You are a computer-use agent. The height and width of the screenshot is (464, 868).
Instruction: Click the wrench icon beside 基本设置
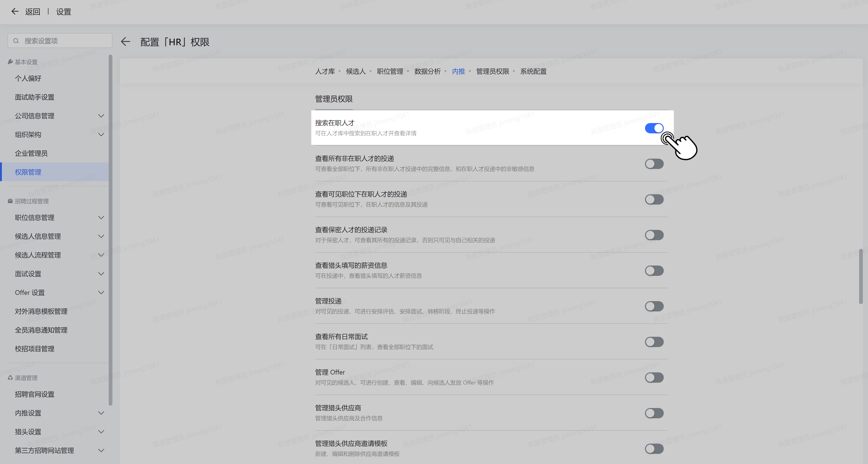pos(10,62)
